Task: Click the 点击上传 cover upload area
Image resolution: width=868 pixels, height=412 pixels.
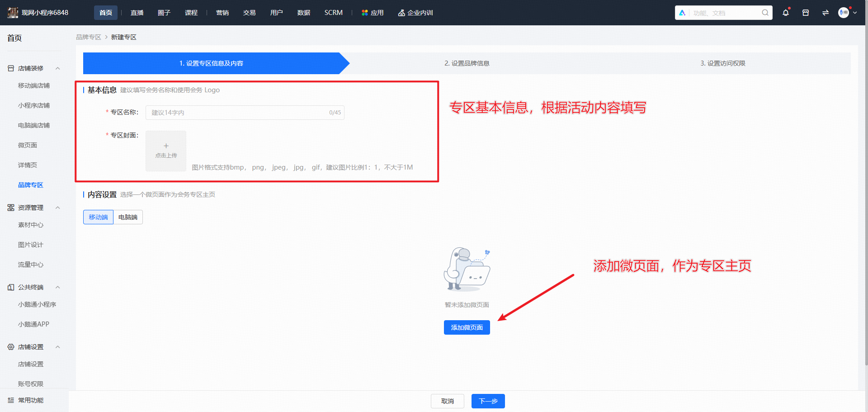Action: (166, 151)
